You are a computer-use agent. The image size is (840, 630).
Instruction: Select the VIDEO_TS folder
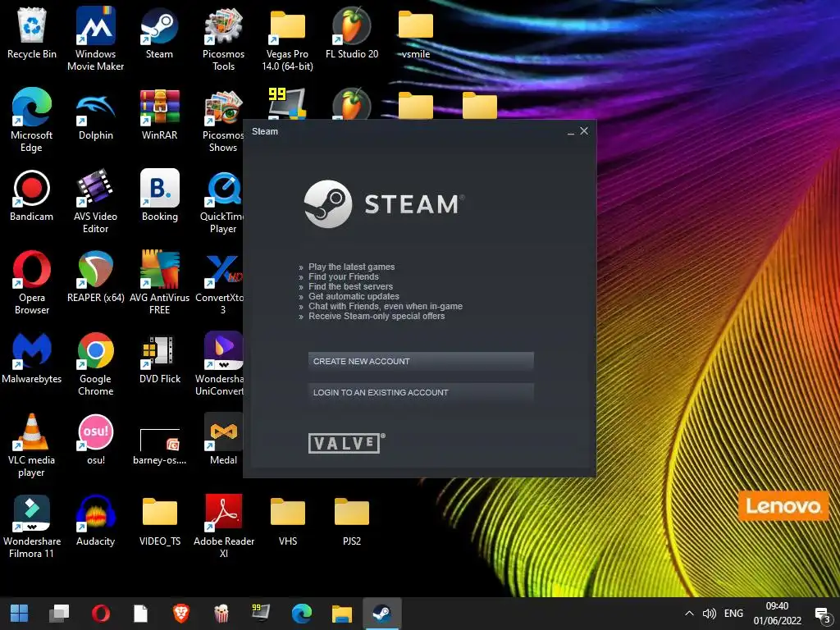pos(159,521)
